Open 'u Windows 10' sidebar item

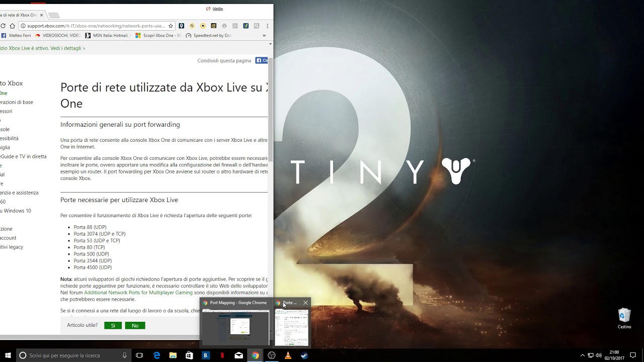(x=16, y=211)
